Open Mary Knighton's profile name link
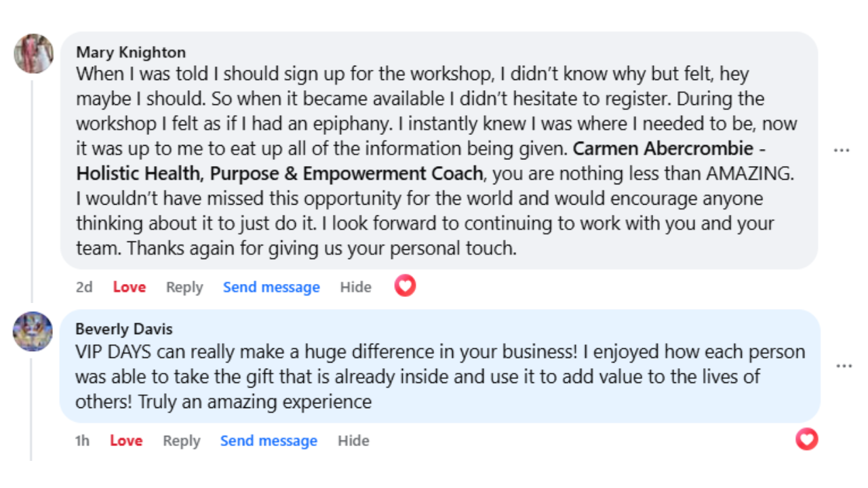 131,52
